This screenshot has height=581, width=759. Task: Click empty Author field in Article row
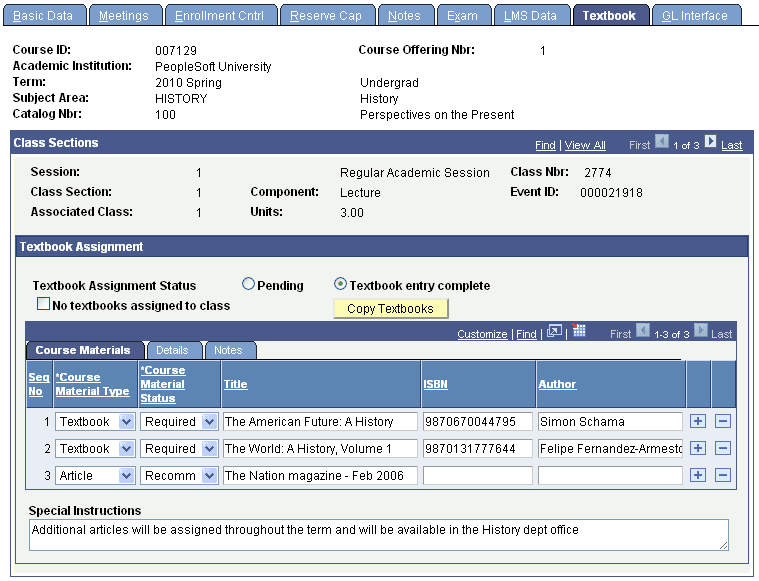[x=610, y=476]
